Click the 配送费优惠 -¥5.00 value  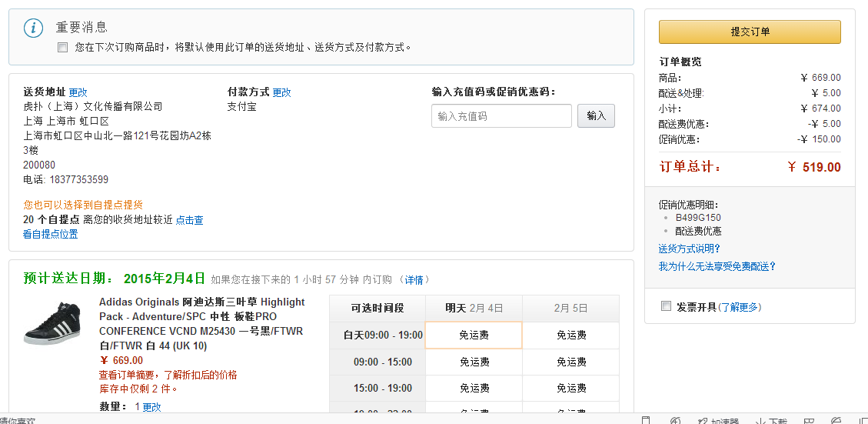tap(823, 124)
